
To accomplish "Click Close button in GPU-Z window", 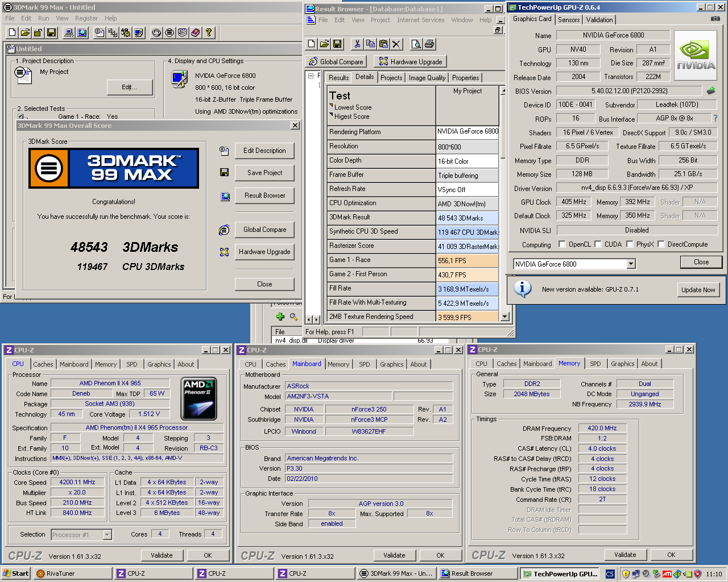I will pyautogui.click(x=701, y=262).
